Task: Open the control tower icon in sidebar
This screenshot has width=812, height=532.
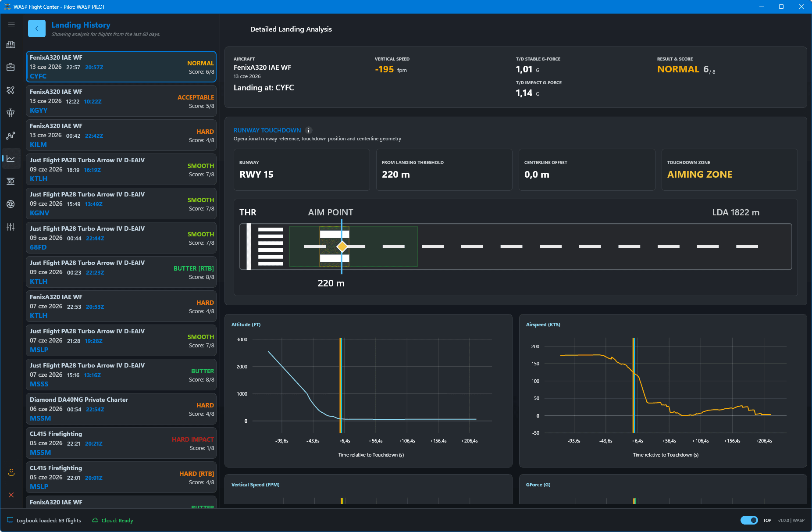Action: (11, 113)
